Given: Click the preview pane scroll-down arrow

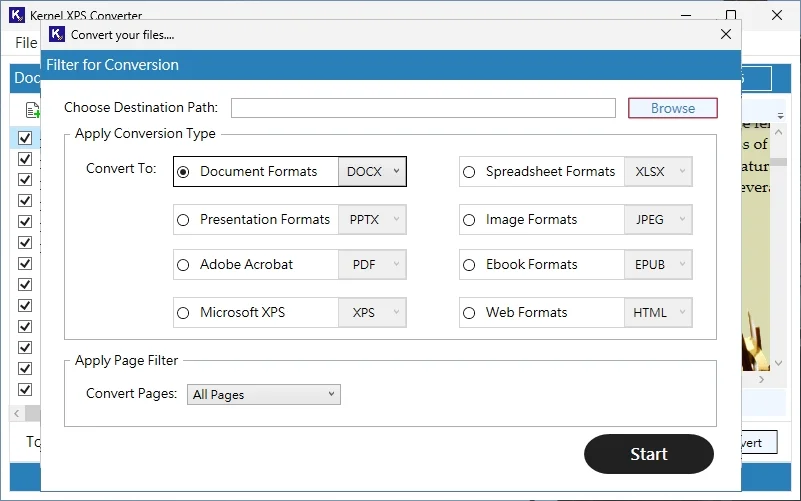Looking at the screenshot, I should coord(779,363).
